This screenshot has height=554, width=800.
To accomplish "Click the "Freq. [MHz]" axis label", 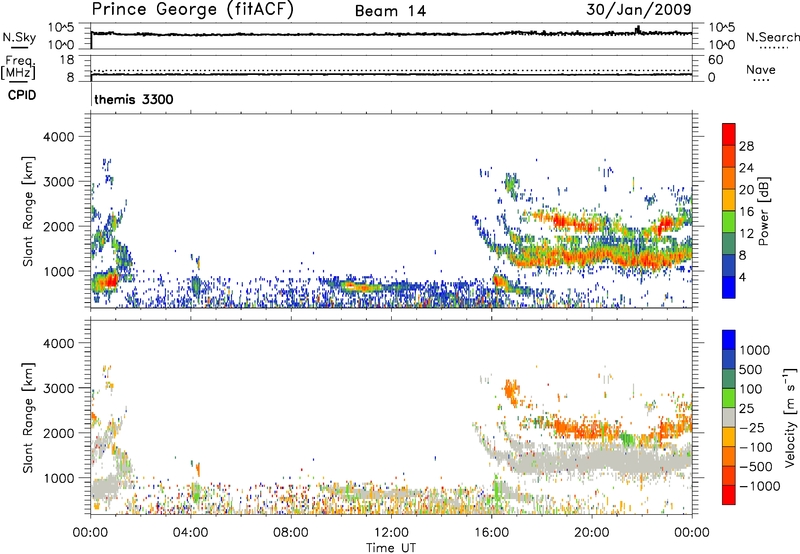I will (18, 68).
